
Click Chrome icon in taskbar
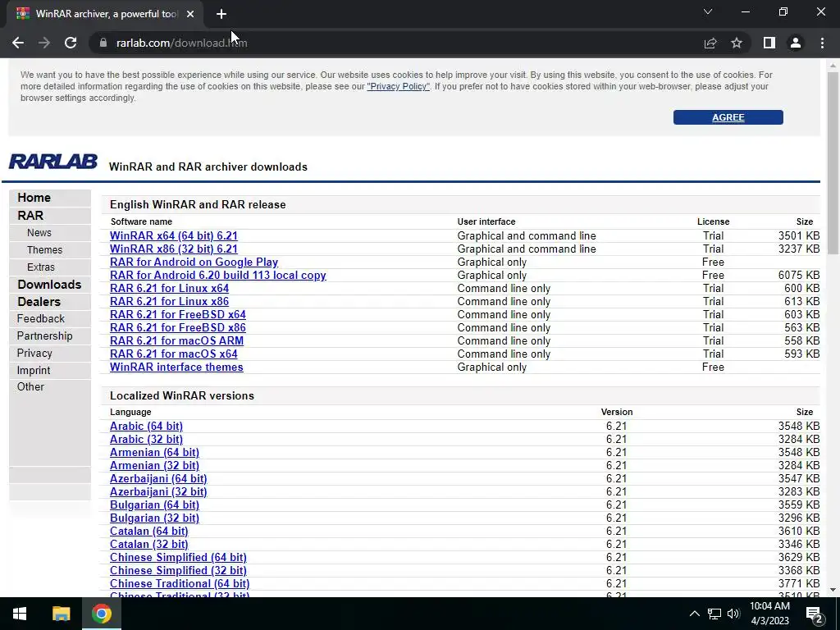101,614
